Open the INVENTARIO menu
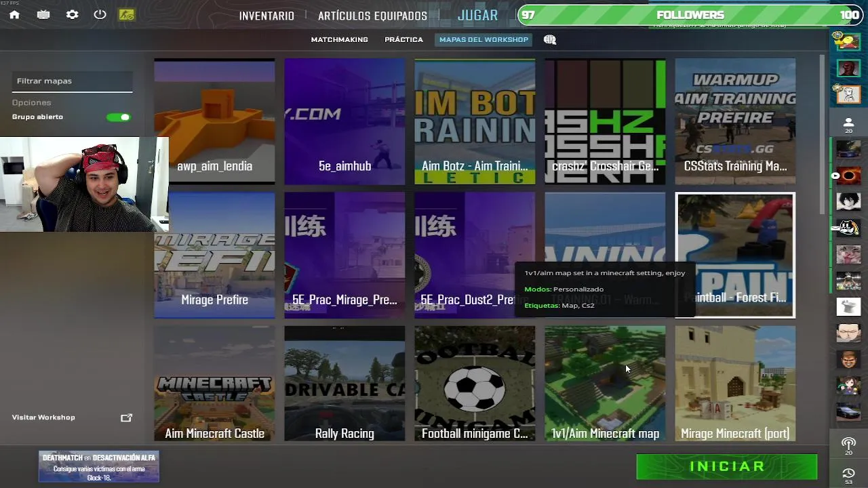The width and height of the screenshot is (868, 488). pos(267,16)
